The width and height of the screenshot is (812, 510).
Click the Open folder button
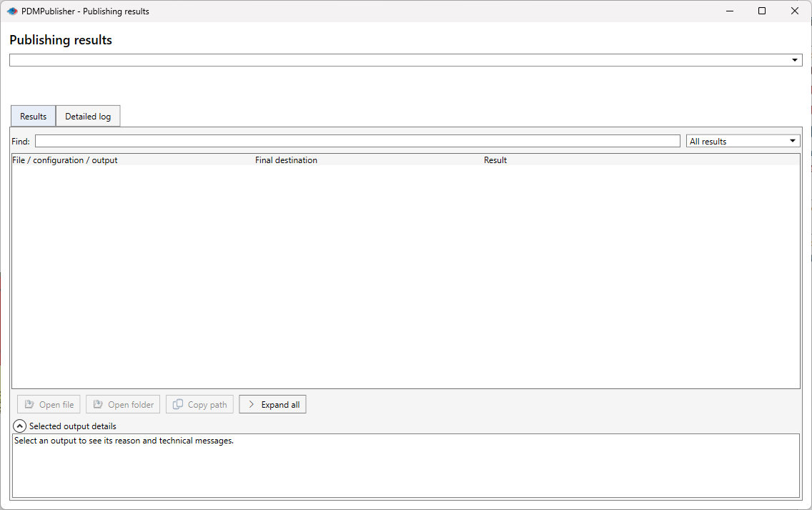click(x=123, y=404)
